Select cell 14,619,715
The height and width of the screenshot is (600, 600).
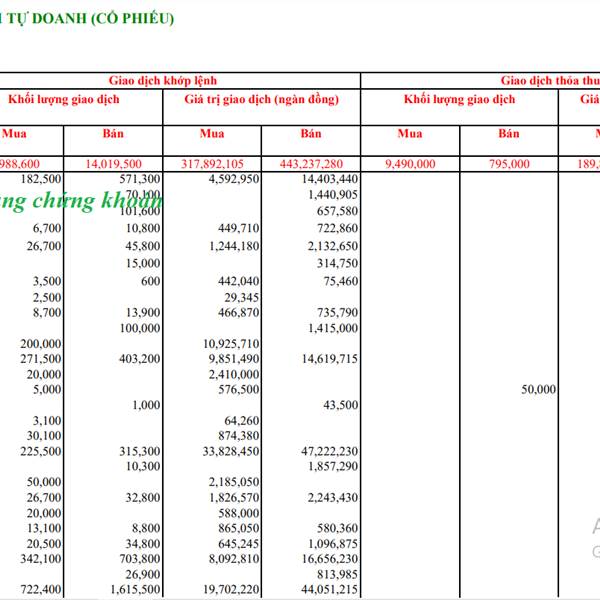tap(330, 359)
